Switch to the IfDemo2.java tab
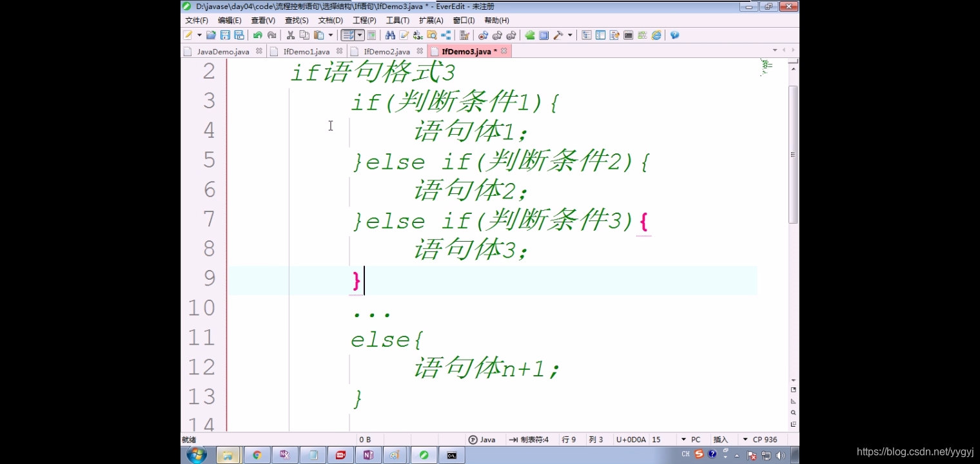 click(x=387, y=52)
